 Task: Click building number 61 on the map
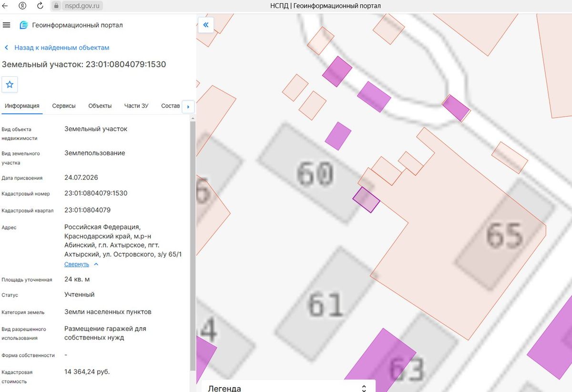point(325,304)
